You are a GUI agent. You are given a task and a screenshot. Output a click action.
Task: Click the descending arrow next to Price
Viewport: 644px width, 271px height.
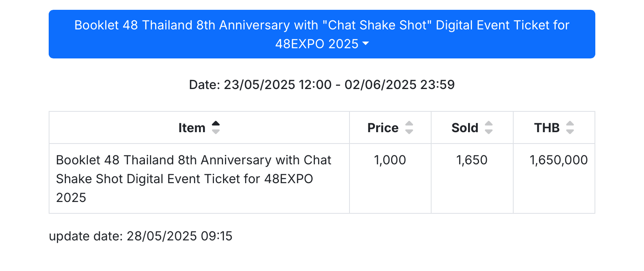click(x=409, y=131)
